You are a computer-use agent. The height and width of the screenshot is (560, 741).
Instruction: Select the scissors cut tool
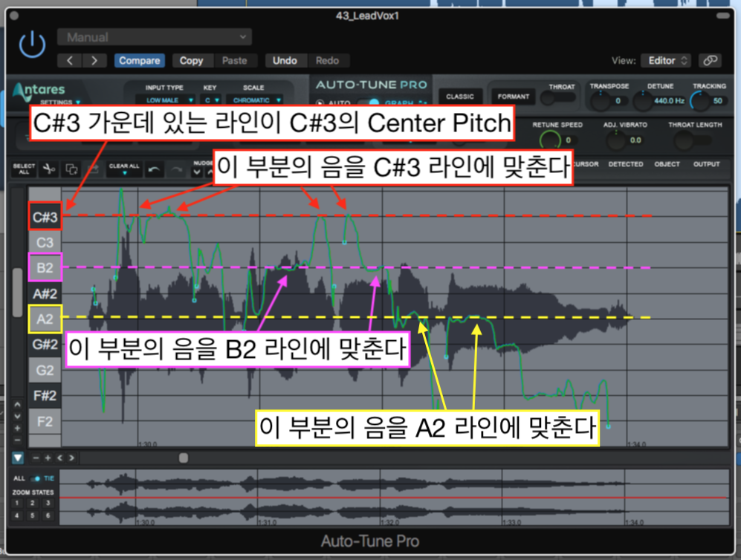(48, 169)
